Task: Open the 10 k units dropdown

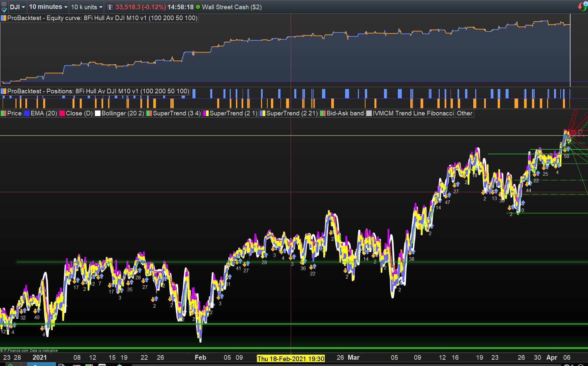Action: click(87, 7)
